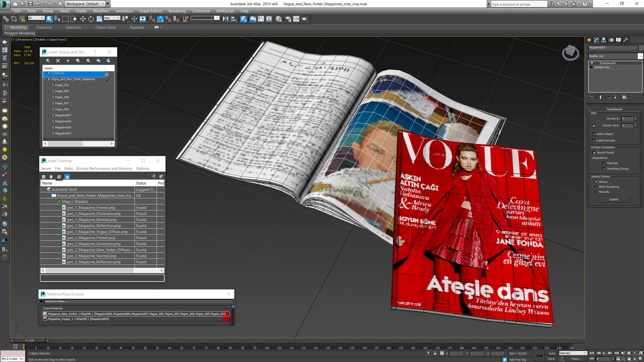644x362 pixels.
Task: Increase Iterations spinner value
Action: tap(636, 118)
